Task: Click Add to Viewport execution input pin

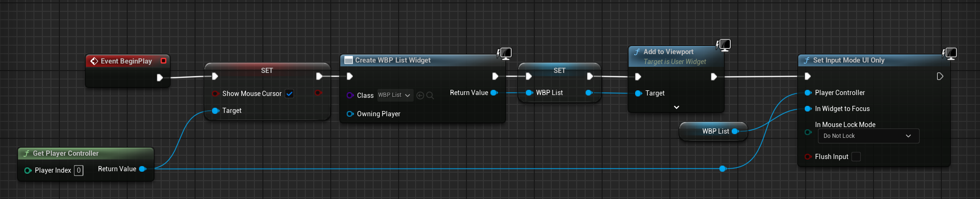Action: click(x=638, y=77)
